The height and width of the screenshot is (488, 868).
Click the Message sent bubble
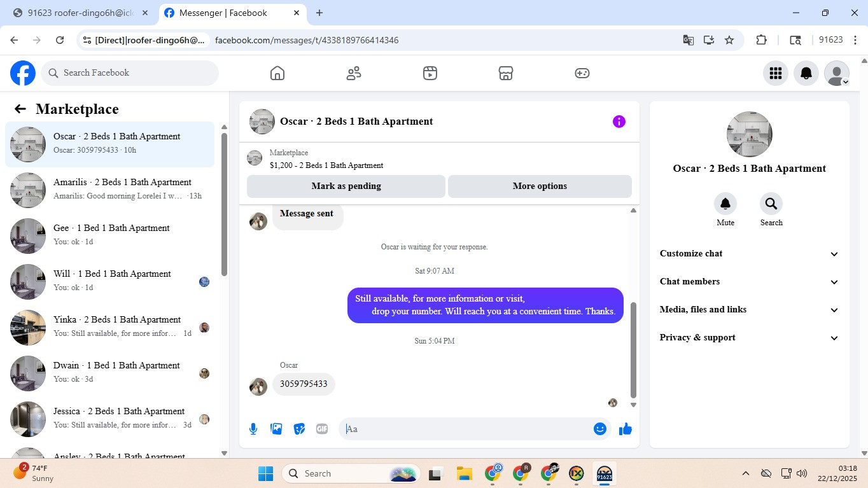pyautogui.click(x=307, y=216)
